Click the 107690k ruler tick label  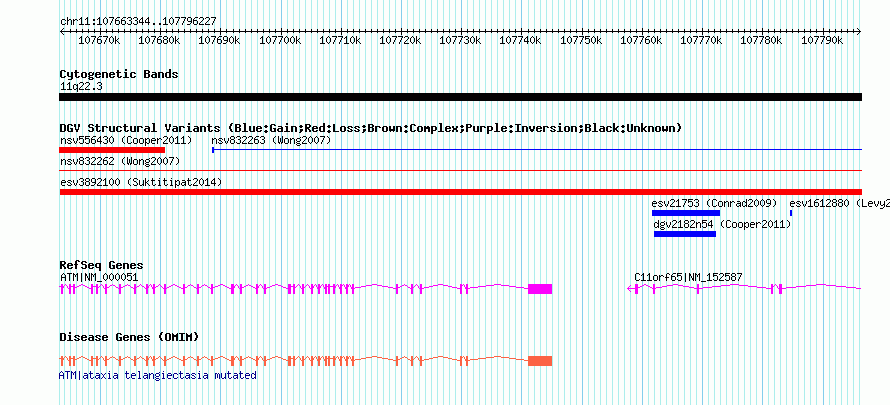click(x=220, y=40)
